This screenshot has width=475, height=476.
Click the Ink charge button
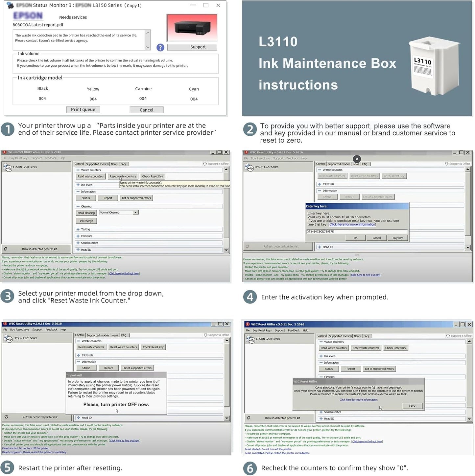coord(86,221)
